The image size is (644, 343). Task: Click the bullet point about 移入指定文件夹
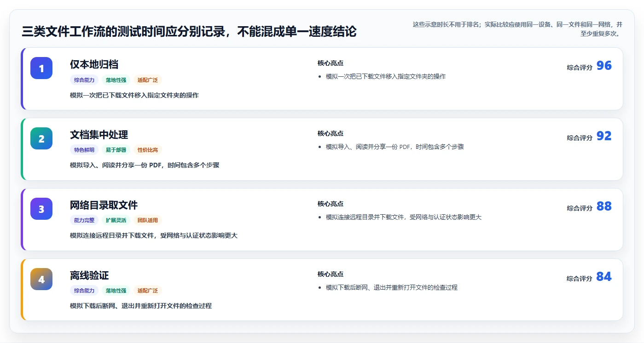(386, 76)
